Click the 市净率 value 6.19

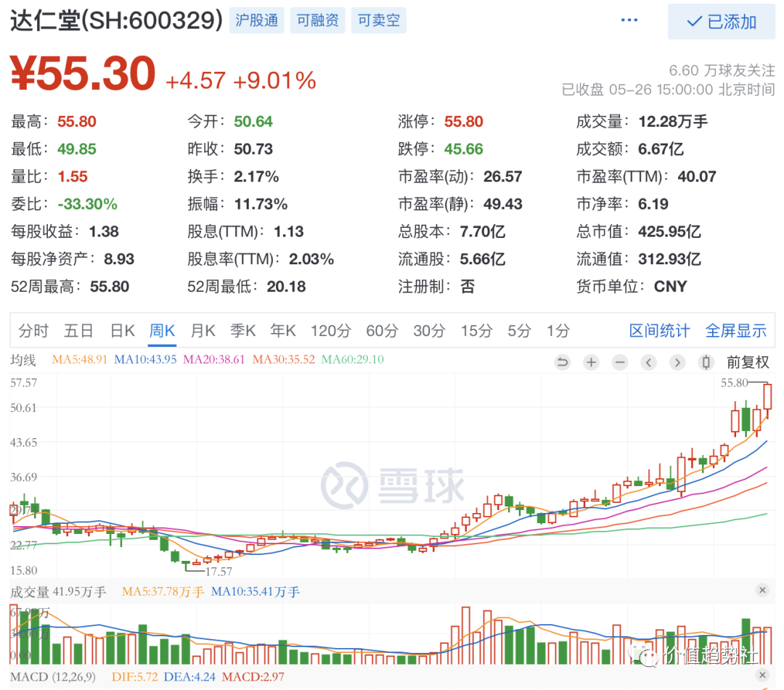[x=653, y=204]
